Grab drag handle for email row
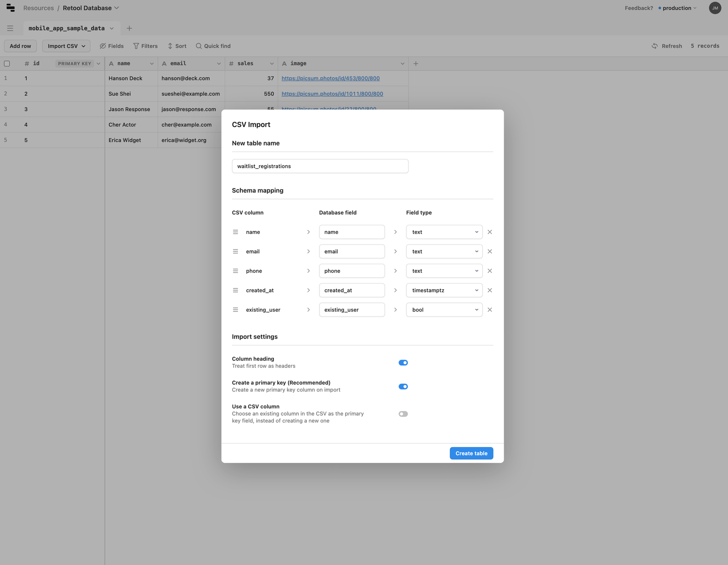The height and width of the screenshot is (565, 728). 236,251
